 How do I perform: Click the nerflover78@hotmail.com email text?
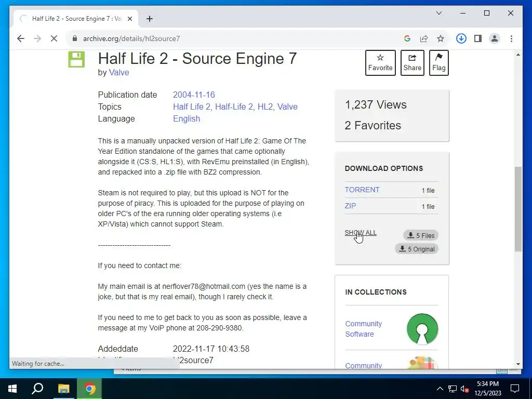point(204,286)
